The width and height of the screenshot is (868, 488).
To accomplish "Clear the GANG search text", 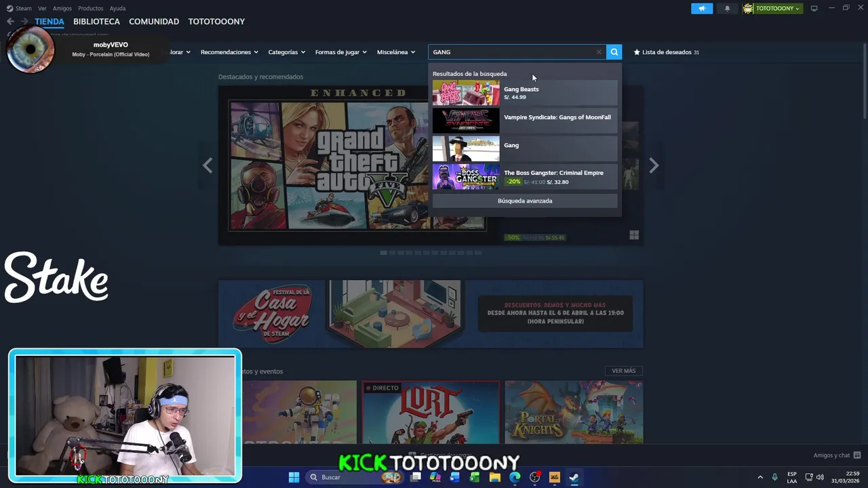I will coord(599,52).
